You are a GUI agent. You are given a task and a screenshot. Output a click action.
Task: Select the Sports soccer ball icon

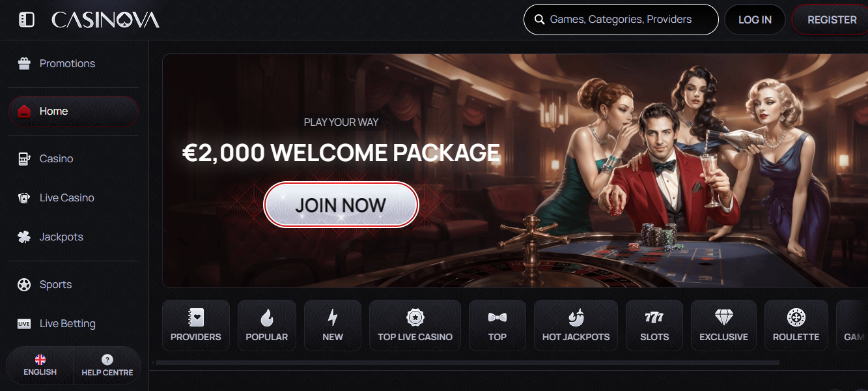click(x=24, y=284)
